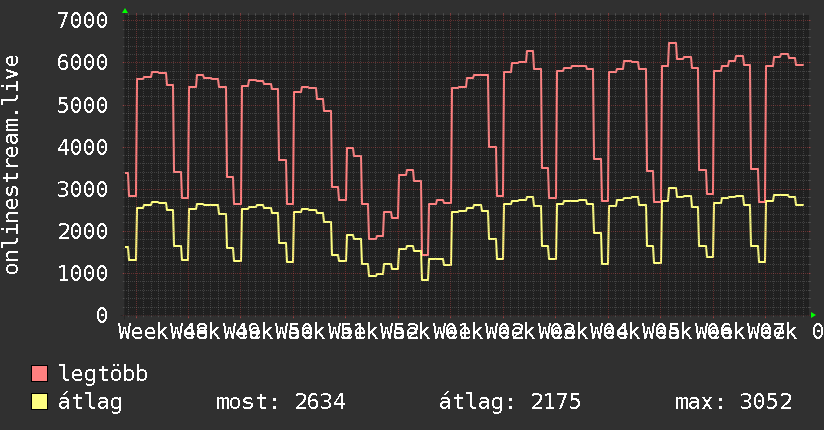824x430 pixels.
Task: Click the green arrow at x-axis end
Action: 813,315
